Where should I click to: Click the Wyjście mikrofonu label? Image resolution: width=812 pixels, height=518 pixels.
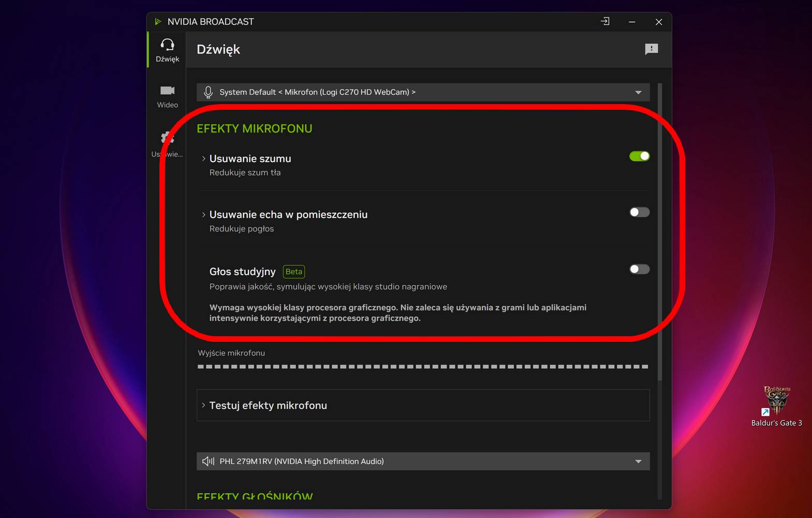click(x=231, y=353)
